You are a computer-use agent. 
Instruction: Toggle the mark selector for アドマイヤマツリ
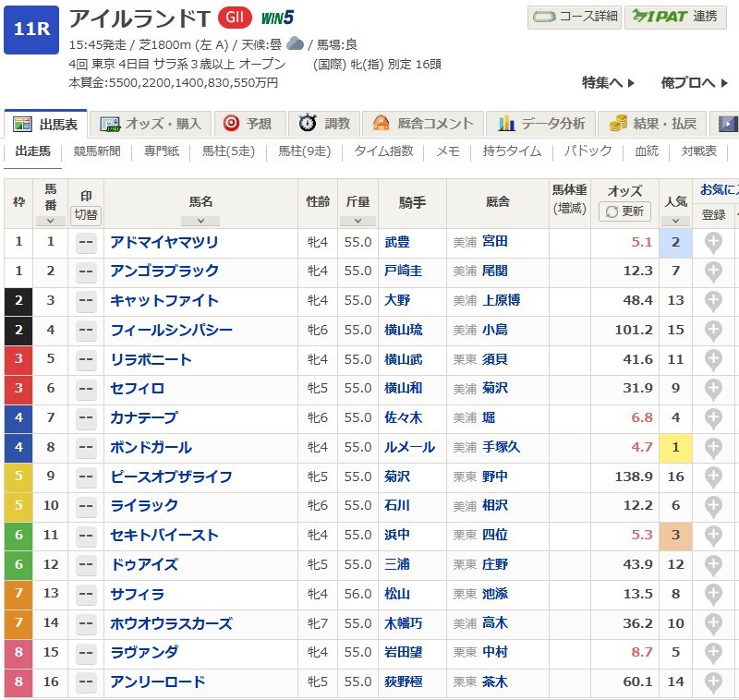(86, 243)
